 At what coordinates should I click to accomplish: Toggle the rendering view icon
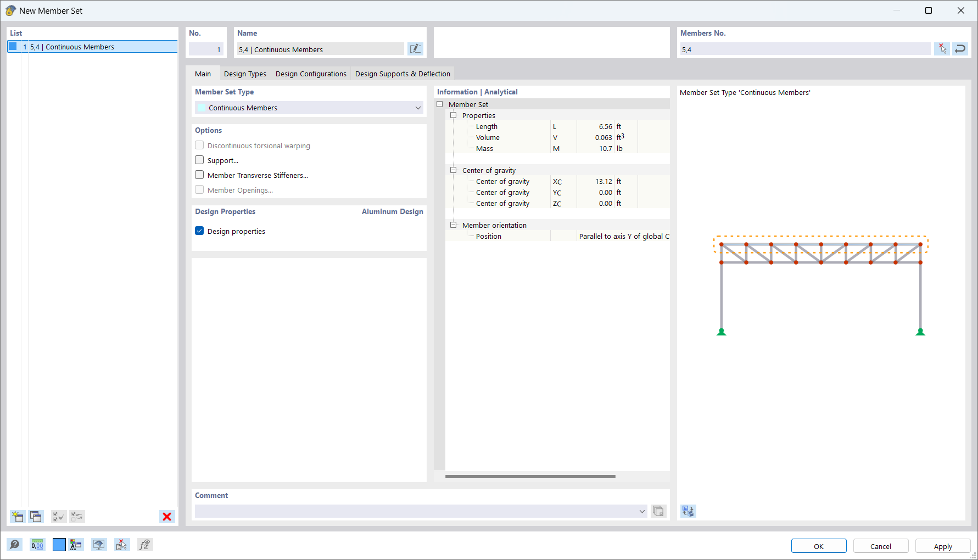[x=99, y=545]
